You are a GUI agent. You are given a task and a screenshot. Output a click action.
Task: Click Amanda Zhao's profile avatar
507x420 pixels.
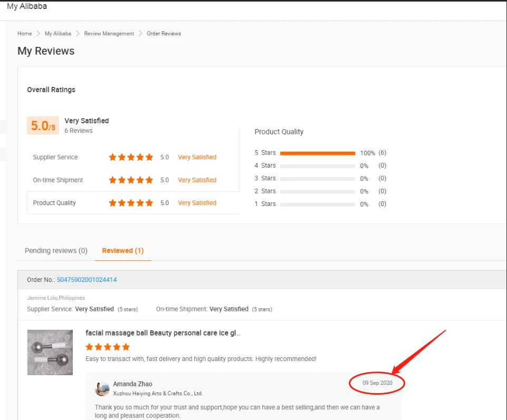102,389
